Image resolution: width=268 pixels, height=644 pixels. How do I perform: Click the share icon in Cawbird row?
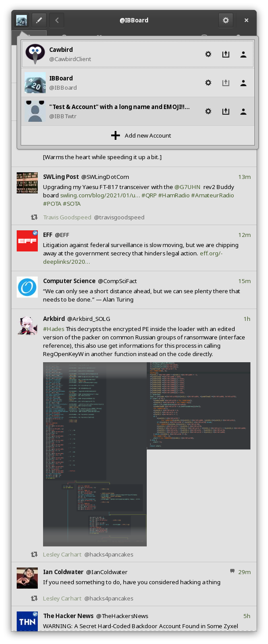coord(226,55)
